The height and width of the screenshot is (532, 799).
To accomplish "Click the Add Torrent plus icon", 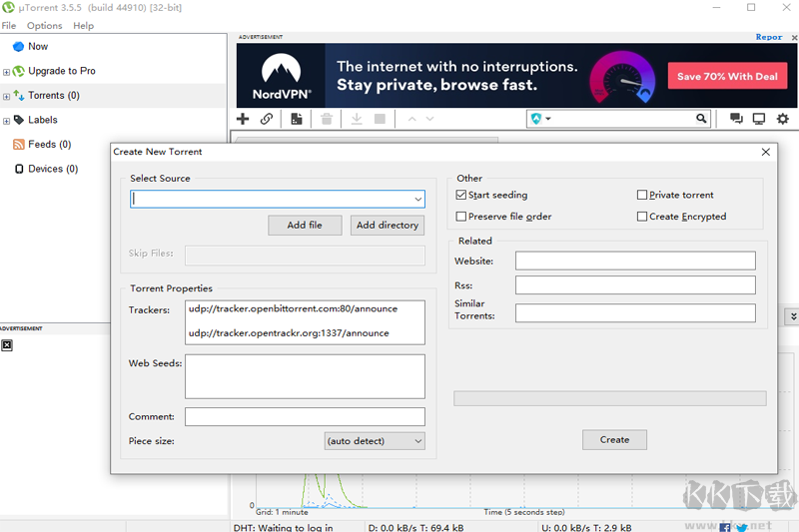I will 243,119.
